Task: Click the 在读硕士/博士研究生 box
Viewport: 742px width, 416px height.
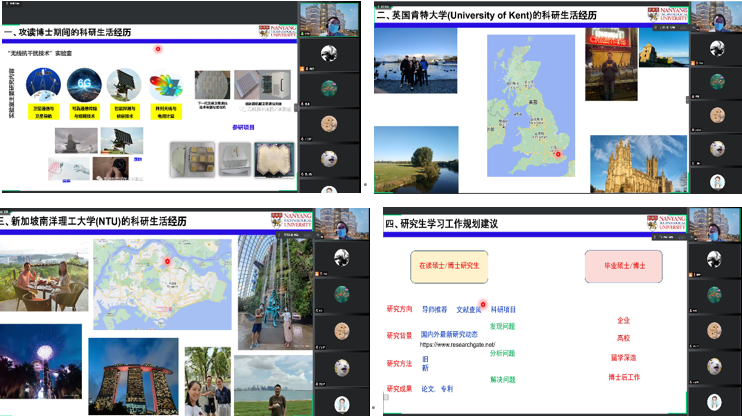Action: pos(450,265)
